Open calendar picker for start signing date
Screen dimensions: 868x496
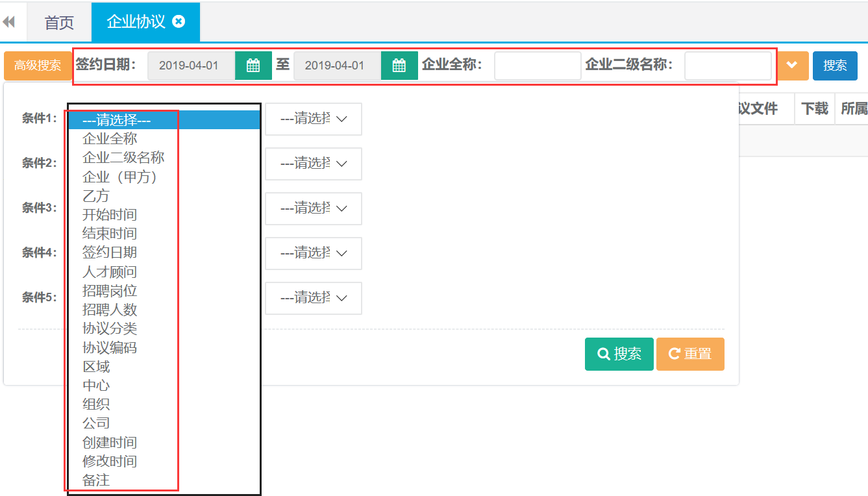[253, 66]
